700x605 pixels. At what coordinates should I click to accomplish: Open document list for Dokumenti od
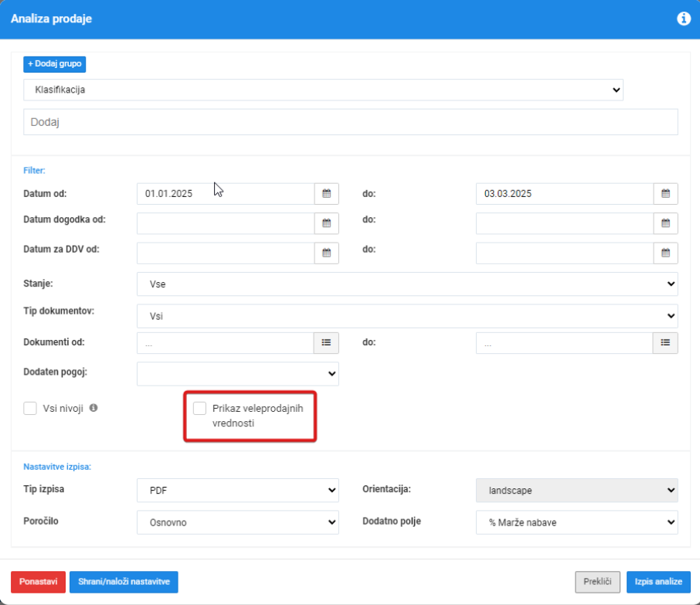point(326,343)
